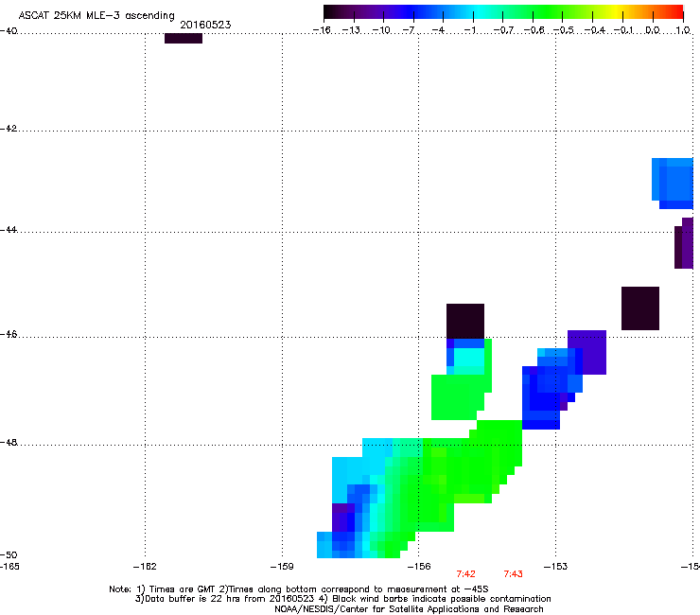The image size is (700, 615).
Task: Click the colorbar tick label "-0.4"
Action: (595, 30)
